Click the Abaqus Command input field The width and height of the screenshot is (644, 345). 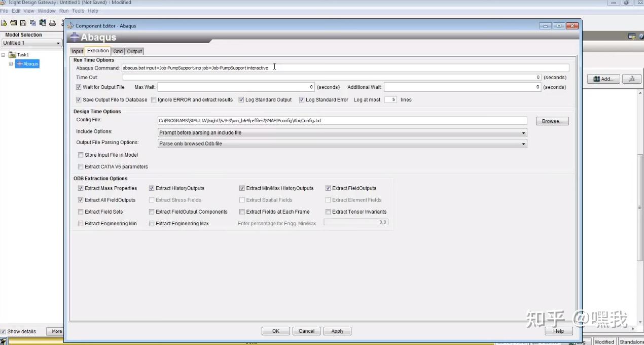click(345, 68)
